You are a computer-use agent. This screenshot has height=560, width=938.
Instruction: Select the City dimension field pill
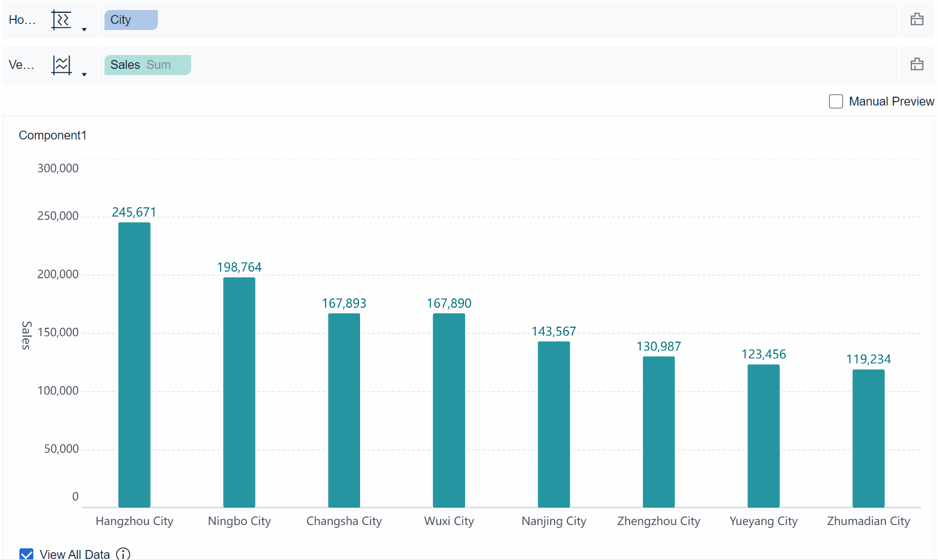(131, 20)
